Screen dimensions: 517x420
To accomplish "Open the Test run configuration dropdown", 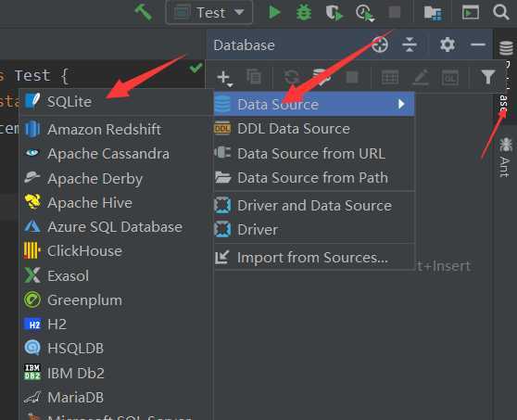I will coord(209,13).
